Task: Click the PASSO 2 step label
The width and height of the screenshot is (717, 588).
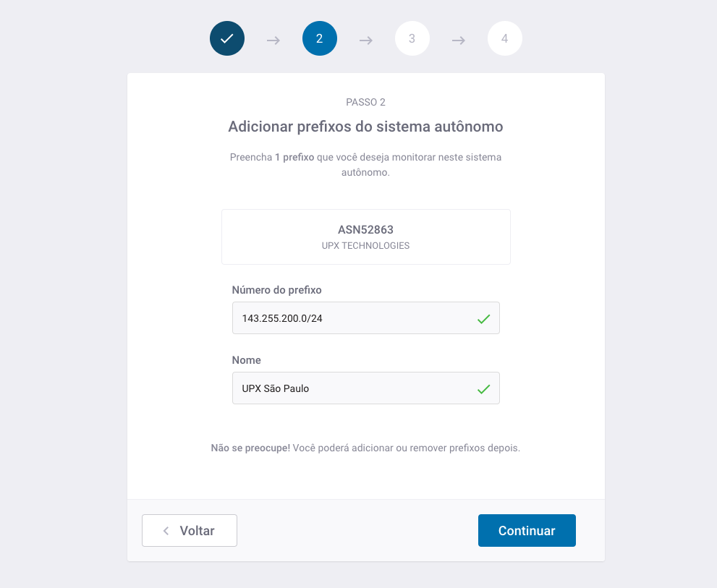Action: [x=366, y=102]
